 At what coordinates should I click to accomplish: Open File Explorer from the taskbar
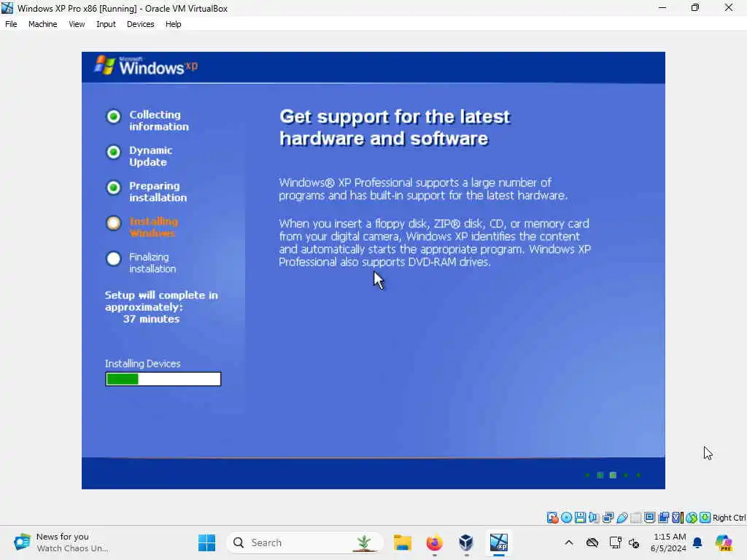(x=403, y=542)
